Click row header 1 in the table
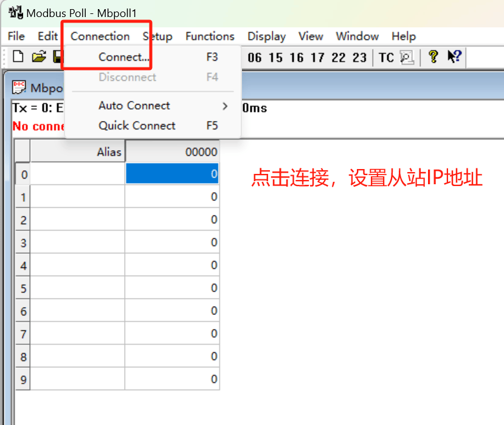 click(x=23, y=196)
